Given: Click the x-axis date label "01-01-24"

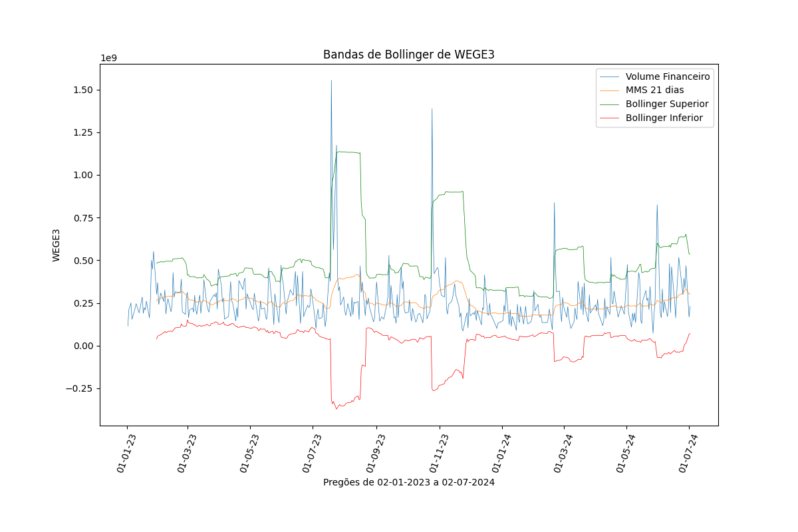Looking at the screenshot, I should 500,453.
